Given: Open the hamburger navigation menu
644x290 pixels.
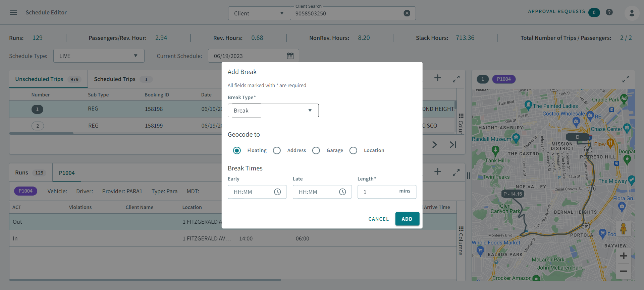Looking at the screenshot, I should point(13,12).
